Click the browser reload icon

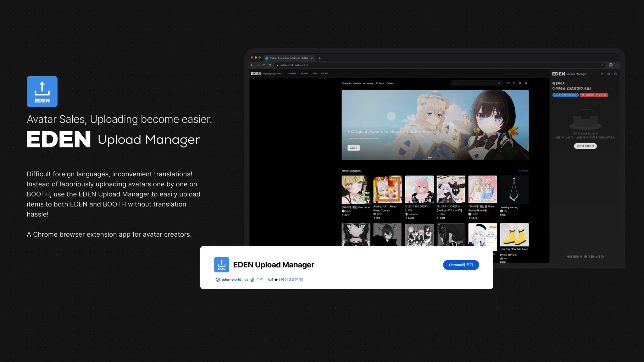tap(264, 65)
